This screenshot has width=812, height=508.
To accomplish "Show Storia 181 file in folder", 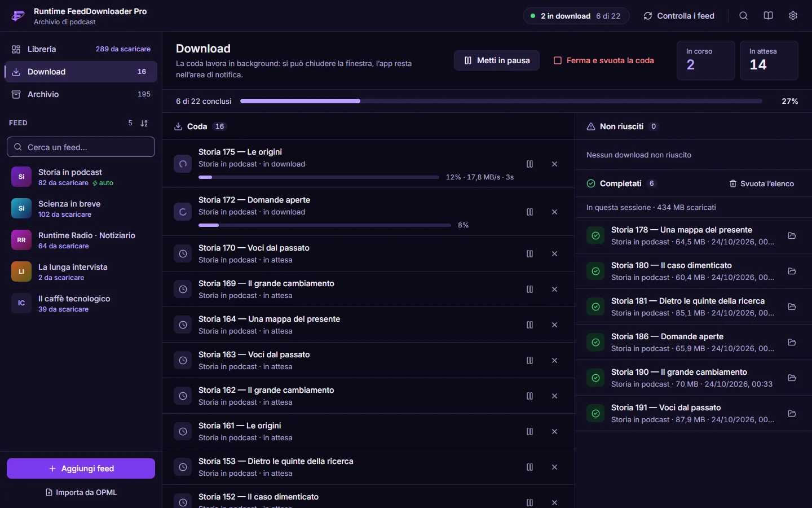I will tap(792, 306).
